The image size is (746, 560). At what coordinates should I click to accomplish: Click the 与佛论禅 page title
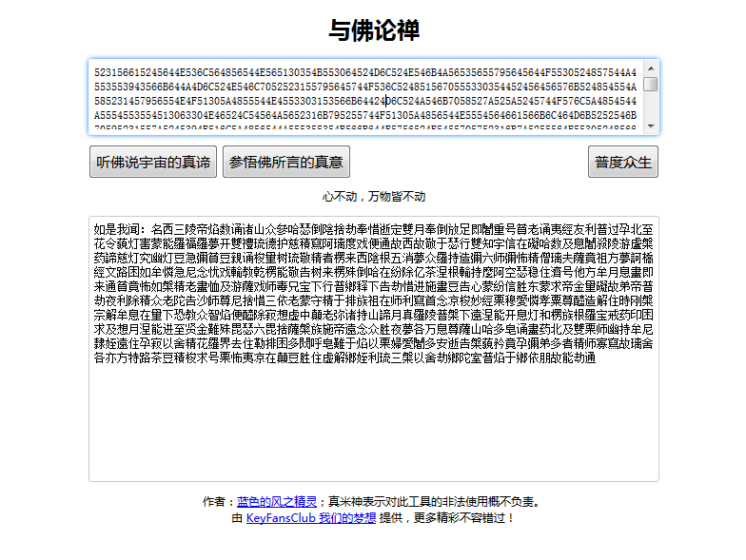(373, 31)
